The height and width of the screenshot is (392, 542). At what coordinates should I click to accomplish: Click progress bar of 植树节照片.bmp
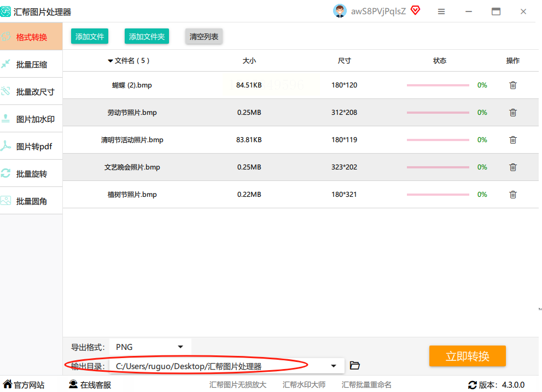[x=438, y=194]
